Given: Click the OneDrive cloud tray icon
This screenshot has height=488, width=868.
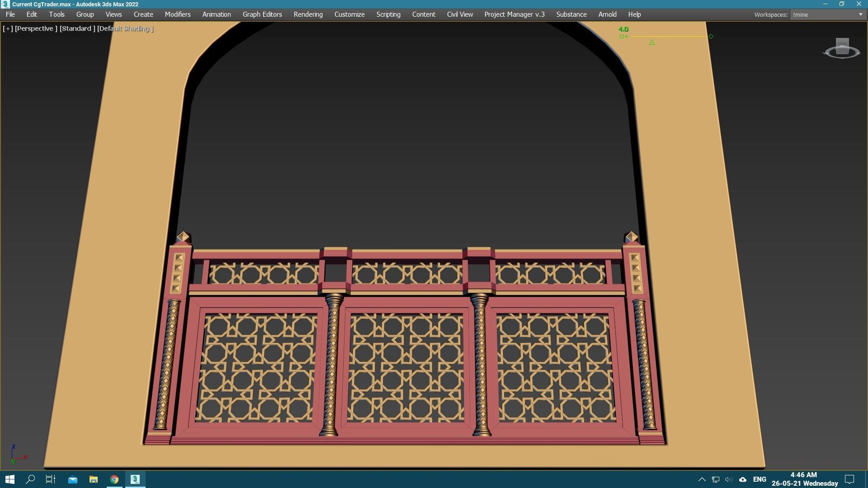Looking at the screenshot, I should pos(742,479).
